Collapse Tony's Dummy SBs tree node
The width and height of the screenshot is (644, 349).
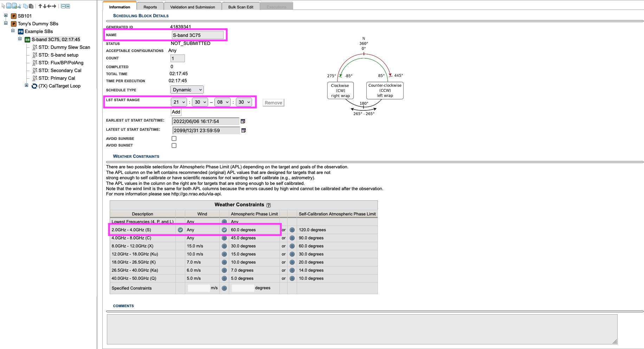6,23
